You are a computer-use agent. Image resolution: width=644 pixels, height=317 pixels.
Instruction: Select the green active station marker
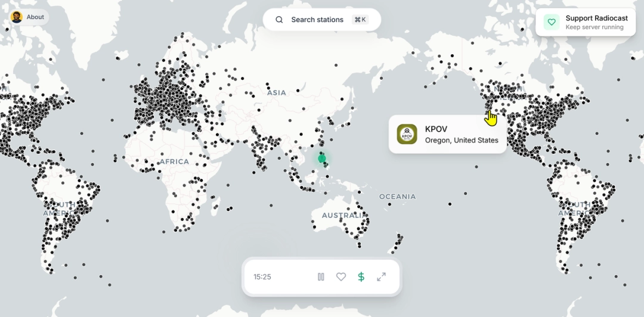321,158
